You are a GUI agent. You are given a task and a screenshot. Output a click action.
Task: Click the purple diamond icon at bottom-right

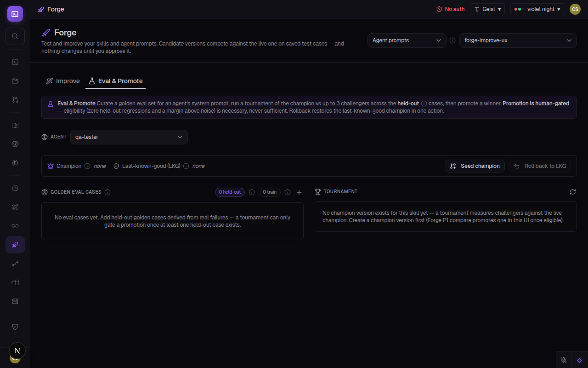tap(580, 360)
